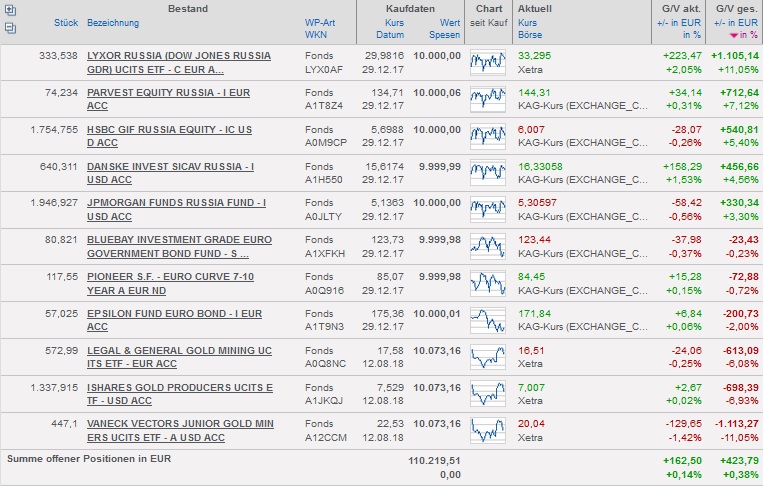Sort by the Wert column header
The image size is (763, 486).
point(450,23)
